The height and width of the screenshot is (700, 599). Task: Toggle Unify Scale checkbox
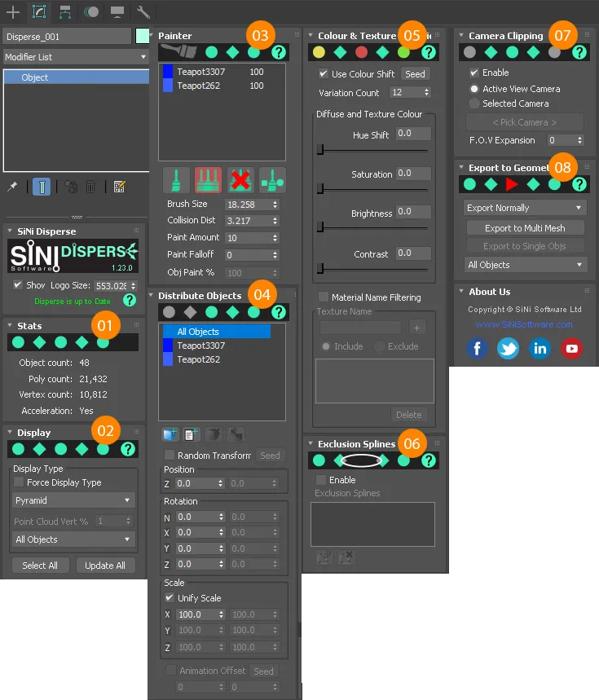(x=170, y=597)
